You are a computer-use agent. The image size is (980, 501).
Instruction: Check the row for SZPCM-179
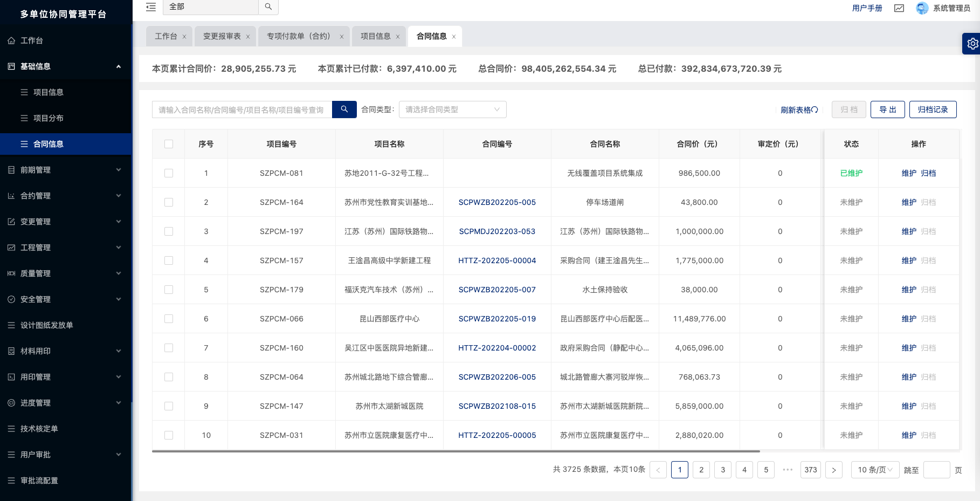tap(169, 290)
